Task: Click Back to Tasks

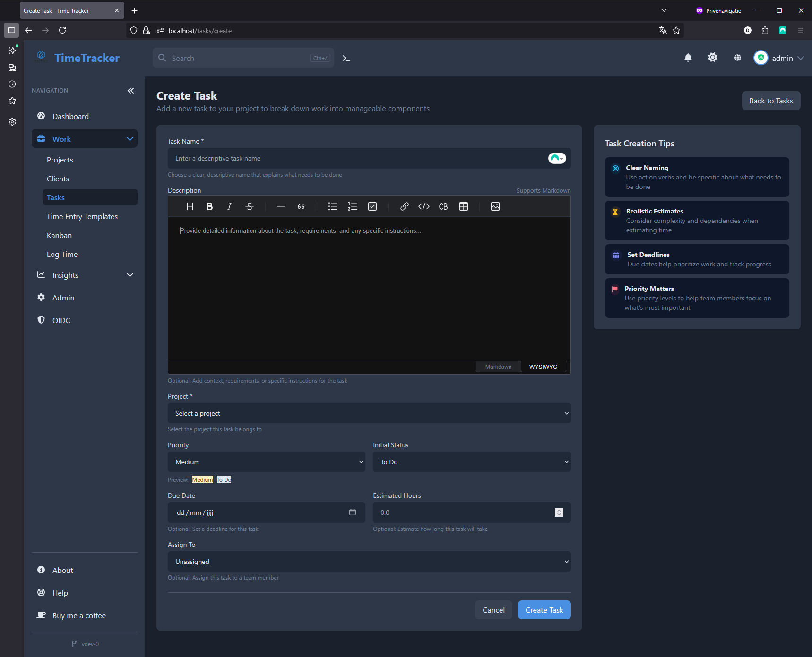Action: point(771,101)
